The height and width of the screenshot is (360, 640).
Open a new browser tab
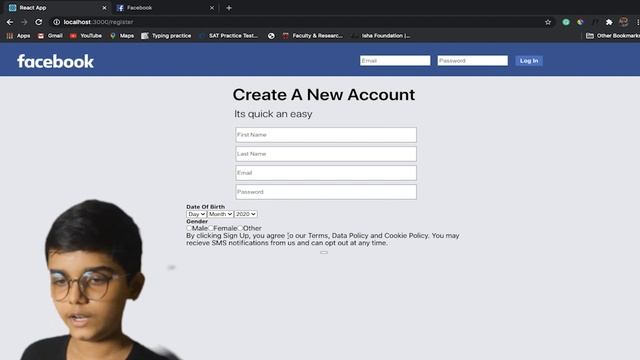[229, 8]
